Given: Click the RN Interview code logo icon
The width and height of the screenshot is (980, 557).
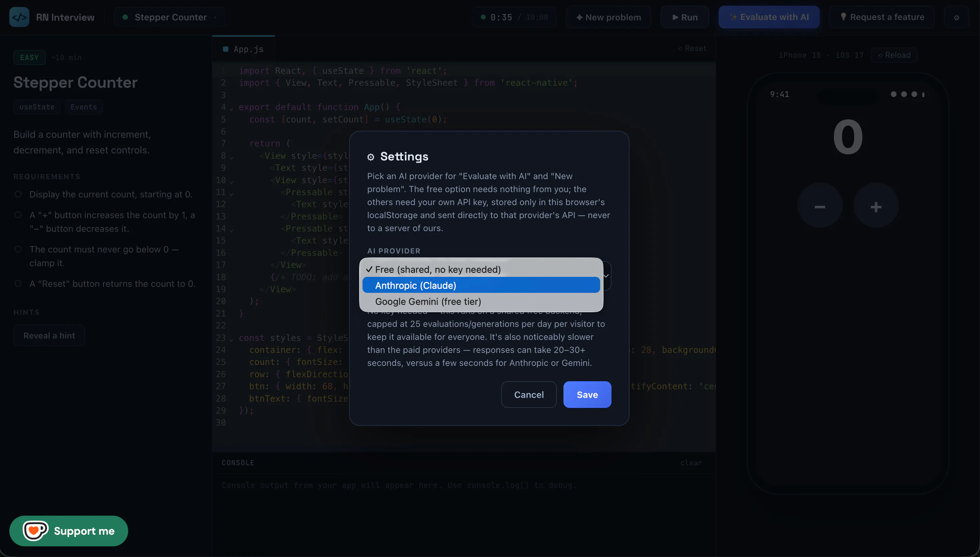Looking at the screenshot, I should 19,17.
